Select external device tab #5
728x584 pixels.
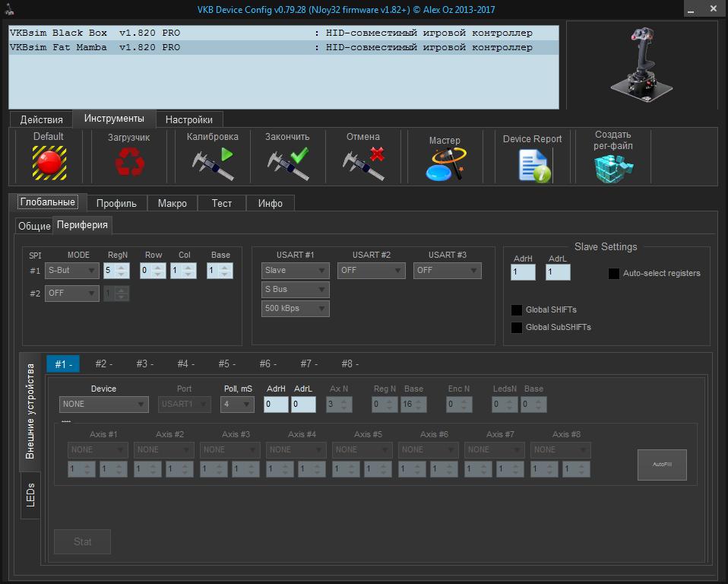click(x=227, y=363)
